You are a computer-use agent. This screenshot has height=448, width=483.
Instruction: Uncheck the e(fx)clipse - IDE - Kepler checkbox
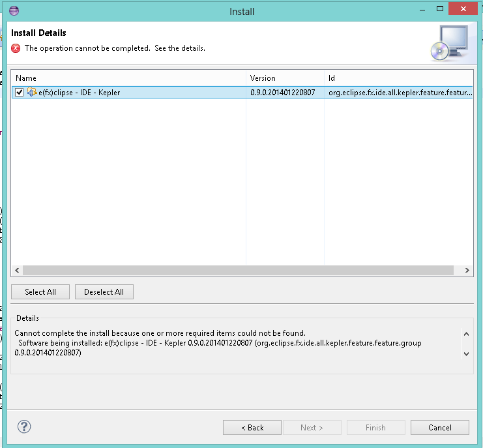click(19, 92)
